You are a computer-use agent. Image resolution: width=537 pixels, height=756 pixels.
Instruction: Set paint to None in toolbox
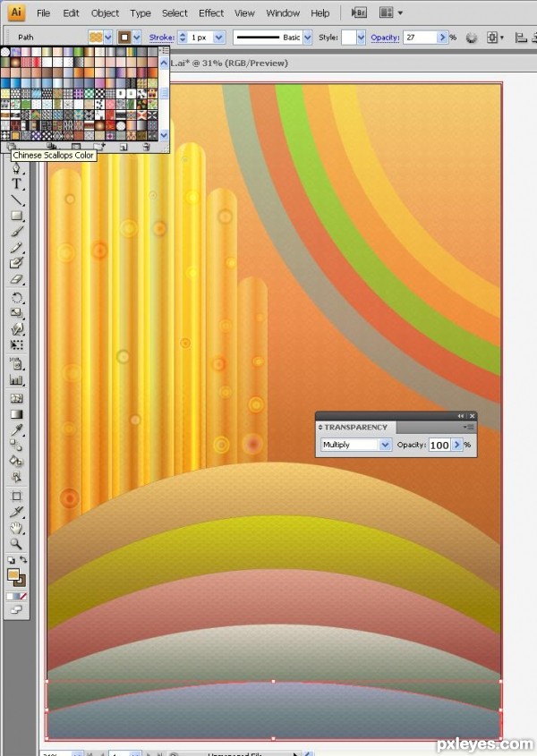23,597
